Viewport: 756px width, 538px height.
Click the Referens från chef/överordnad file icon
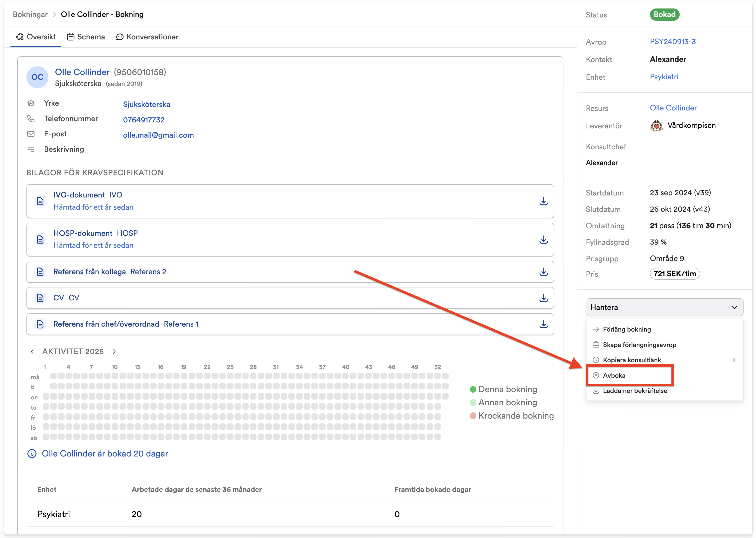(x=40, y=324)
